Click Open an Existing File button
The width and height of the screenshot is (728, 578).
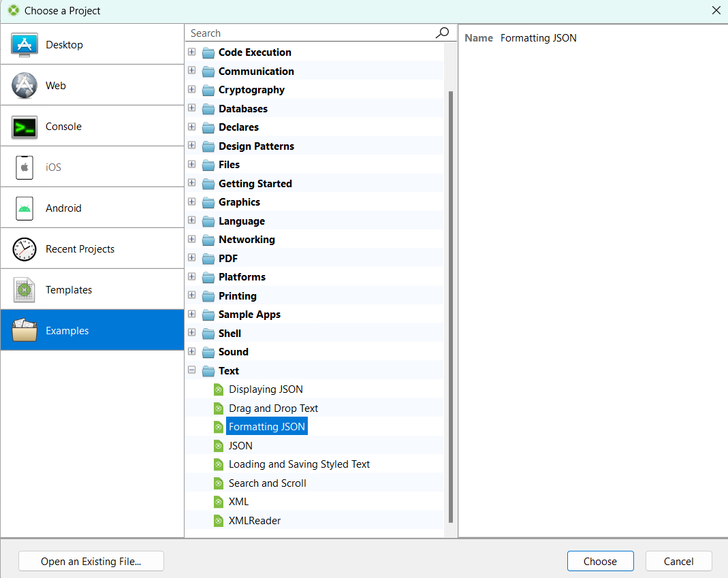[x=91, y=561]
